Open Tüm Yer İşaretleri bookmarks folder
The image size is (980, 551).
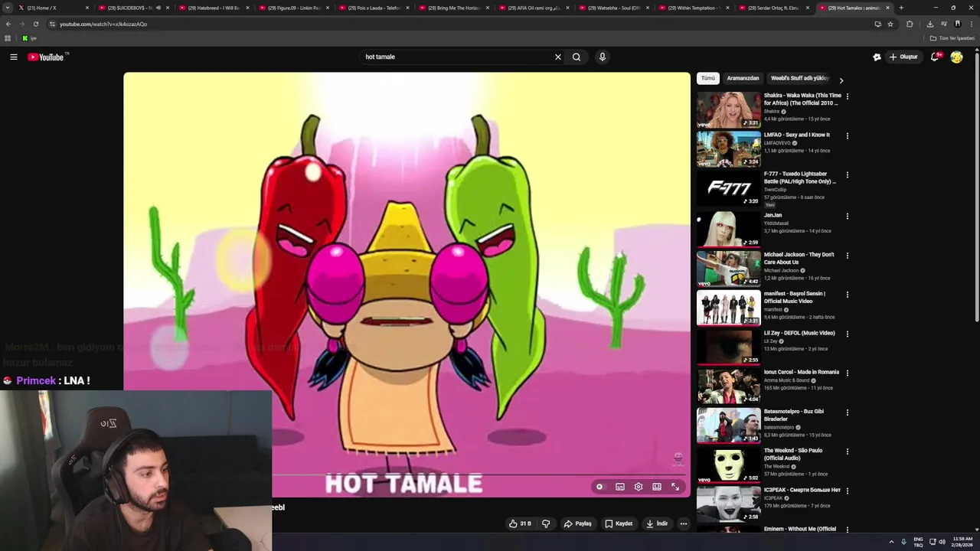[x=952, y=38]
